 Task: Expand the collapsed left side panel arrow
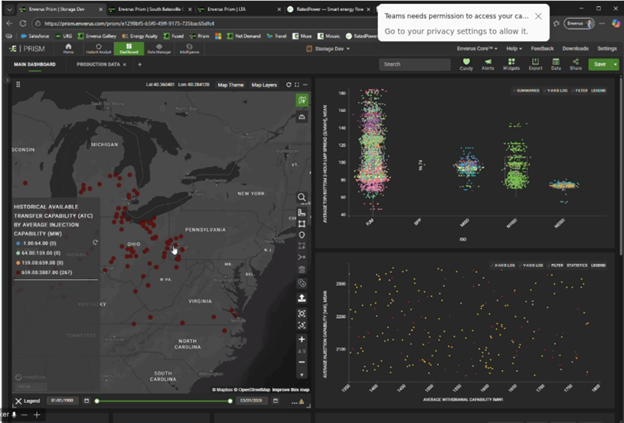tap(7, 80)
